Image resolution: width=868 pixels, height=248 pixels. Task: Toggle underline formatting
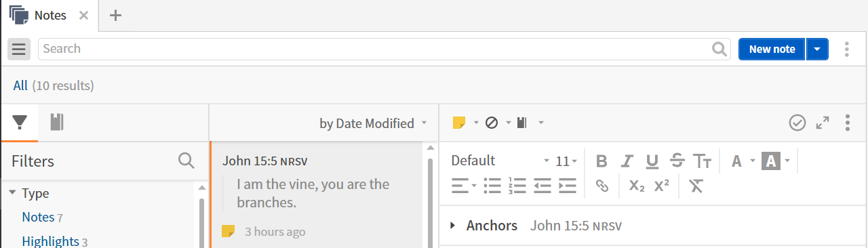pyautogui.click(x=652, y=161)
